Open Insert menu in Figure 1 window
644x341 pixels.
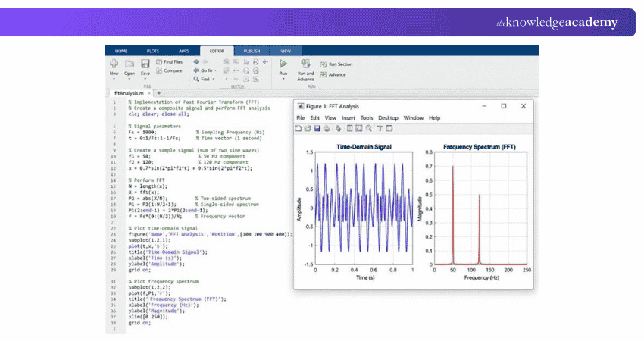(x=349, y=118)
